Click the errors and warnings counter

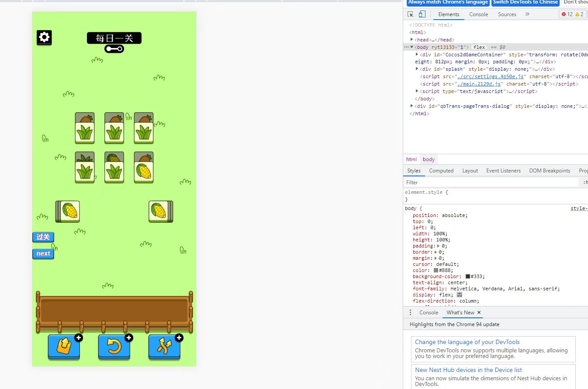coord(573,14)
